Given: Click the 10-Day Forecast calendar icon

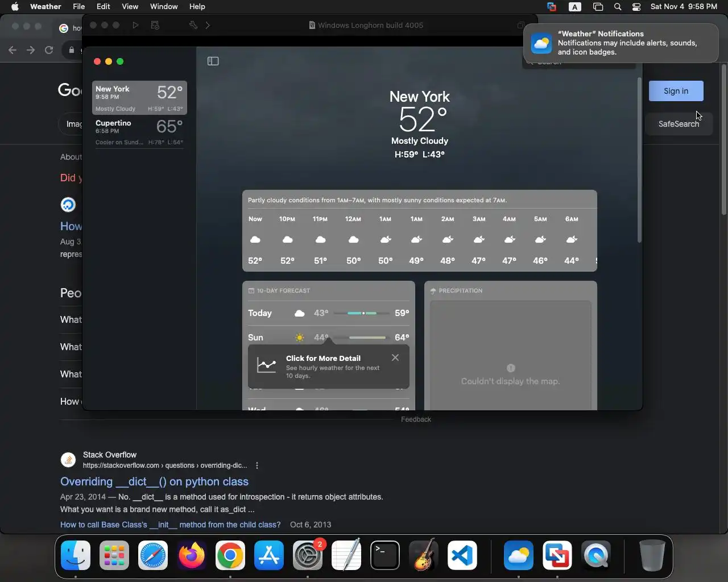Looking at the screenshot, I should pos(251,290).
